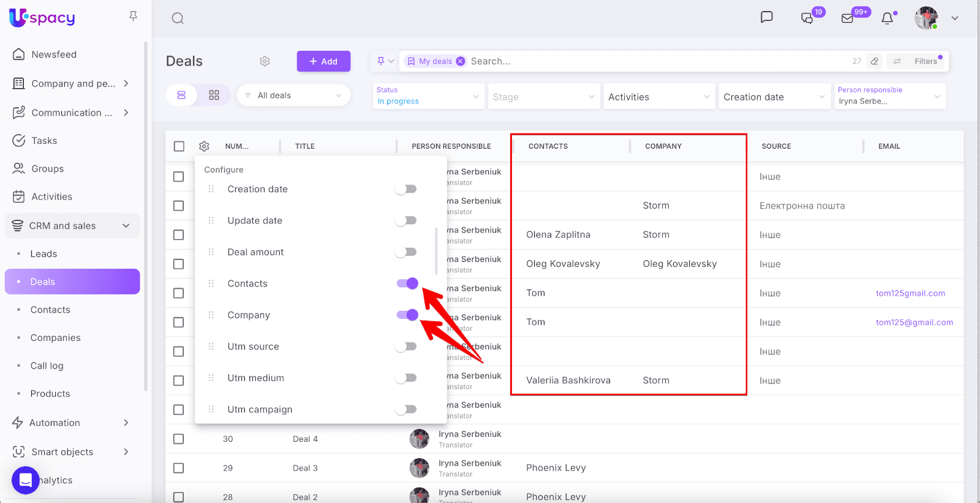Viewport: 980px width, 503px height.
Task: Switch to the kanban grid view icon
Action: point(214,95)
